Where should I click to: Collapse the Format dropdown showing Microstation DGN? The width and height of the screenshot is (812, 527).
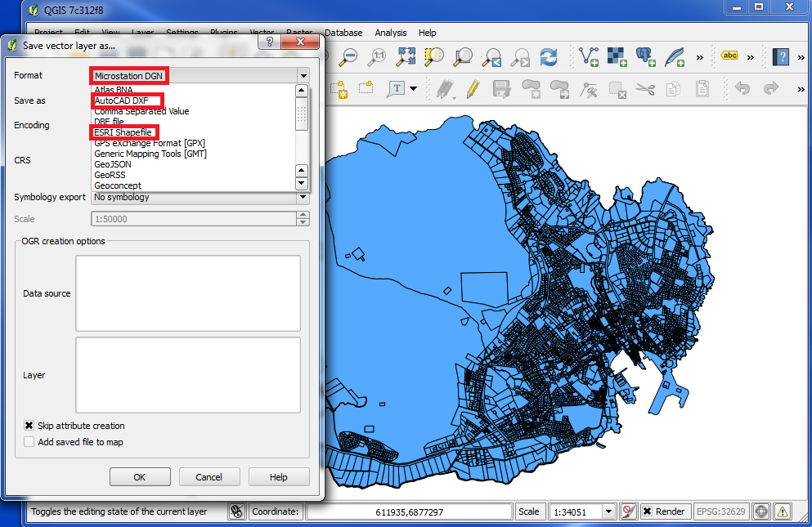pos(303,76)
